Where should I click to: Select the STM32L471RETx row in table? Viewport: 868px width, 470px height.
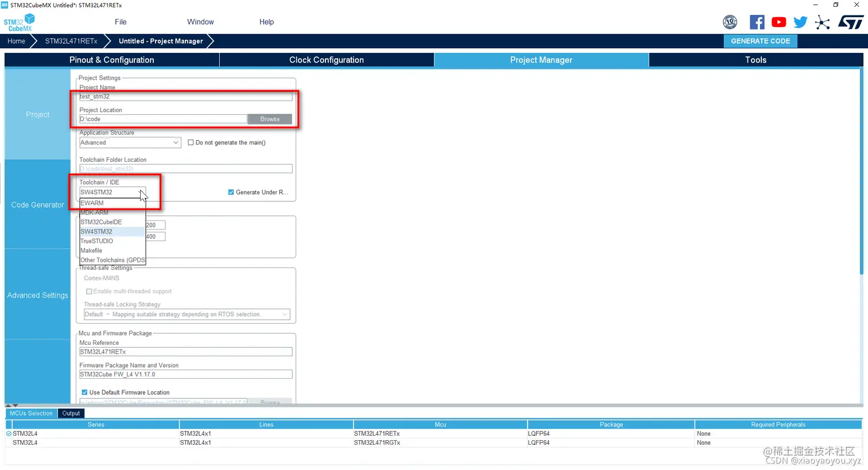coord(433,434)
